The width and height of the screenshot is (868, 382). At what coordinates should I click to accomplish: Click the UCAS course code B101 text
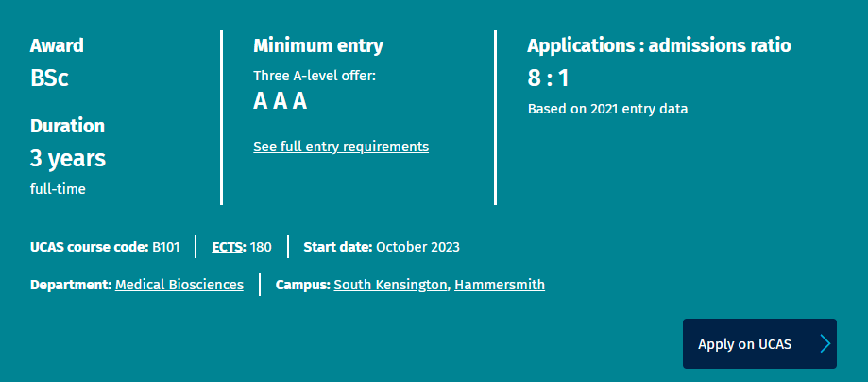click(x=105, y=247)
